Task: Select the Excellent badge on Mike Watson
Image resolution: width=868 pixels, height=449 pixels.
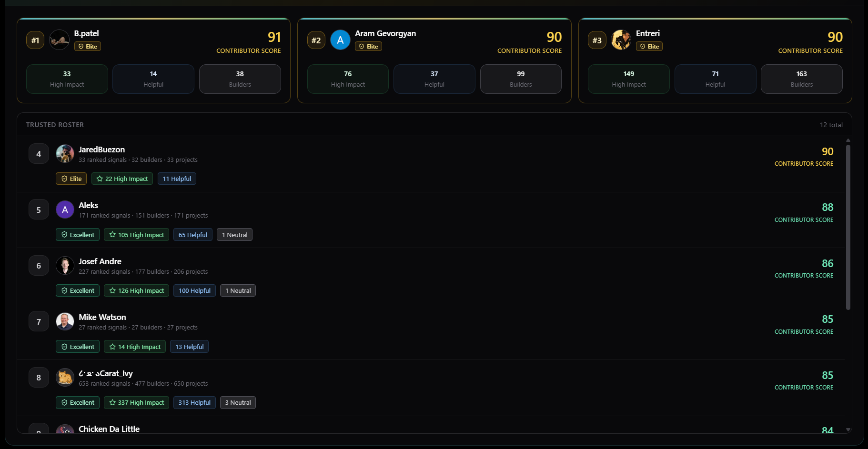Action: [78, 347]
